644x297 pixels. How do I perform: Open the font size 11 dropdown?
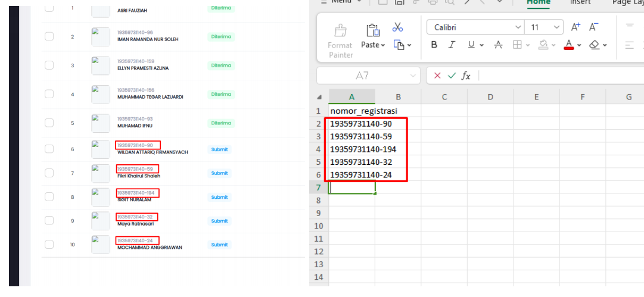[x=556, y=27]
